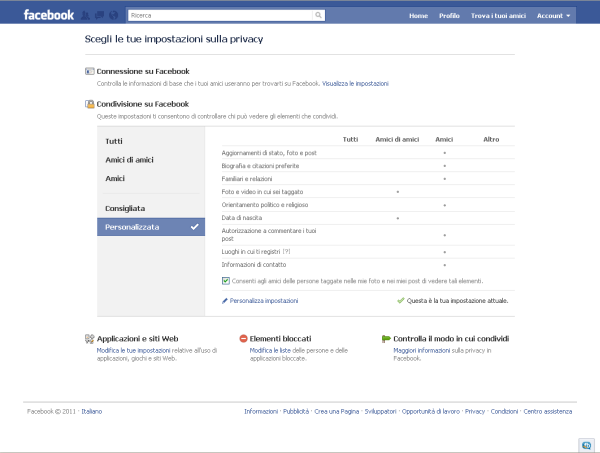
Task: Open Opportunità di lavoro footer link
Action: point(430,412)
